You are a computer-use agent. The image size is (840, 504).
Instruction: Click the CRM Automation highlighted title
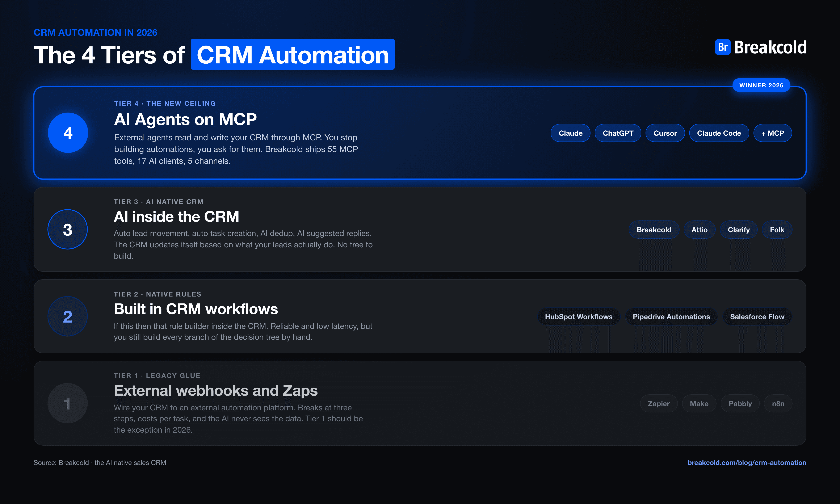point(293,54)
